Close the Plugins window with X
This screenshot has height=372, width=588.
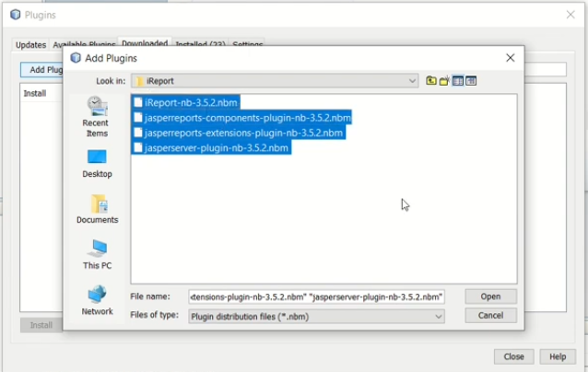pos(570,15)
